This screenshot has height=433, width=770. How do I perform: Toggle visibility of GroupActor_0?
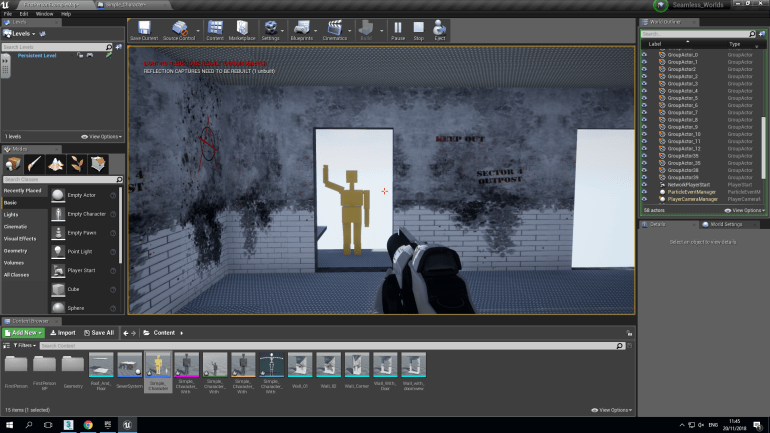coord(644,55)
